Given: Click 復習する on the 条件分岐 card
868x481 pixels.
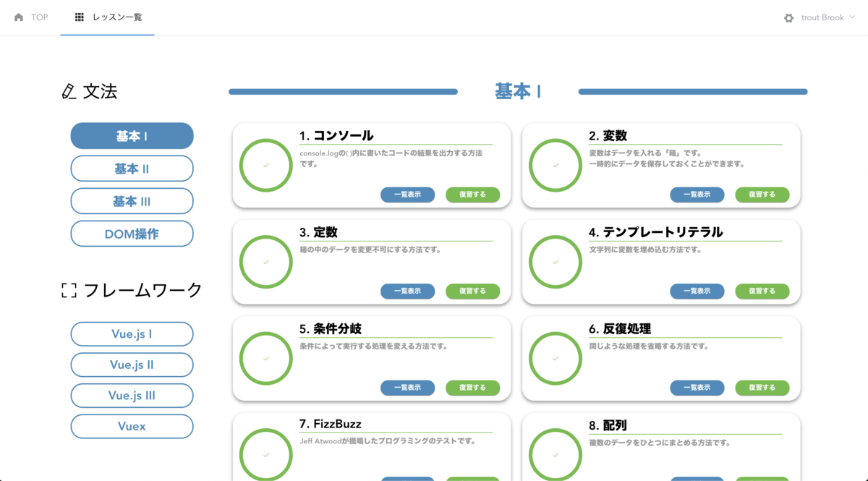Looking at the screenshot, I should 473,388.
